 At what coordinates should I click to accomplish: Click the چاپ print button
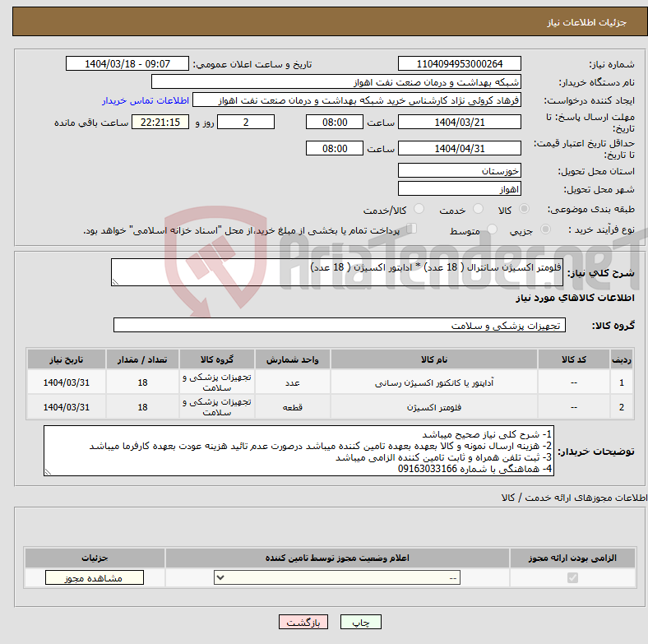(360, 622)
